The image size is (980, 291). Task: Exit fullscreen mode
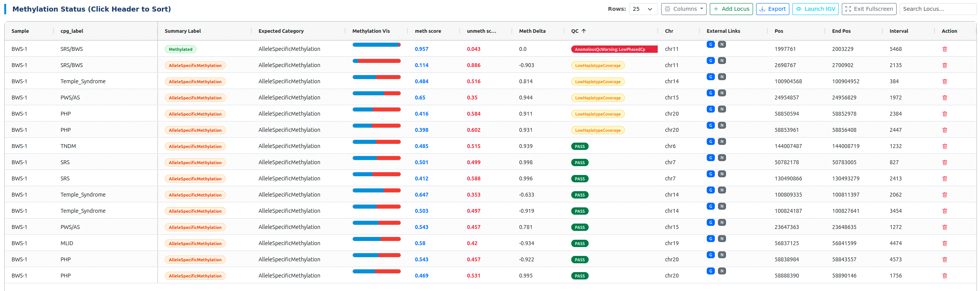(x=869, y=9)
